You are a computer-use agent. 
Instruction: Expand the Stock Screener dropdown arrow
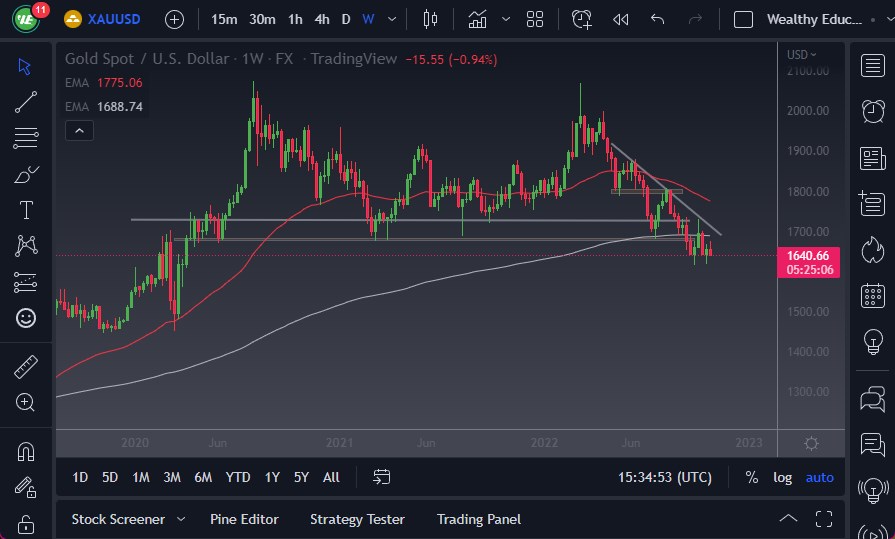181,519
